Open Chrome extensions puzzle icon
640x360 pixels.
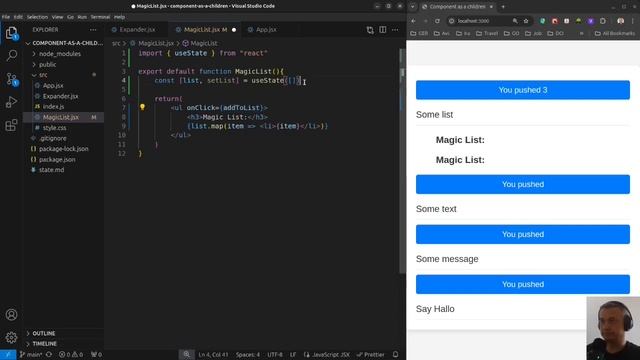point(602,21)
